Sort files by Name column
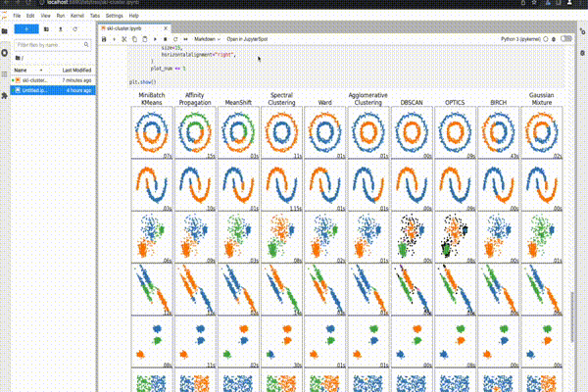Screen dimensions: 588x392 pos(28,71)
